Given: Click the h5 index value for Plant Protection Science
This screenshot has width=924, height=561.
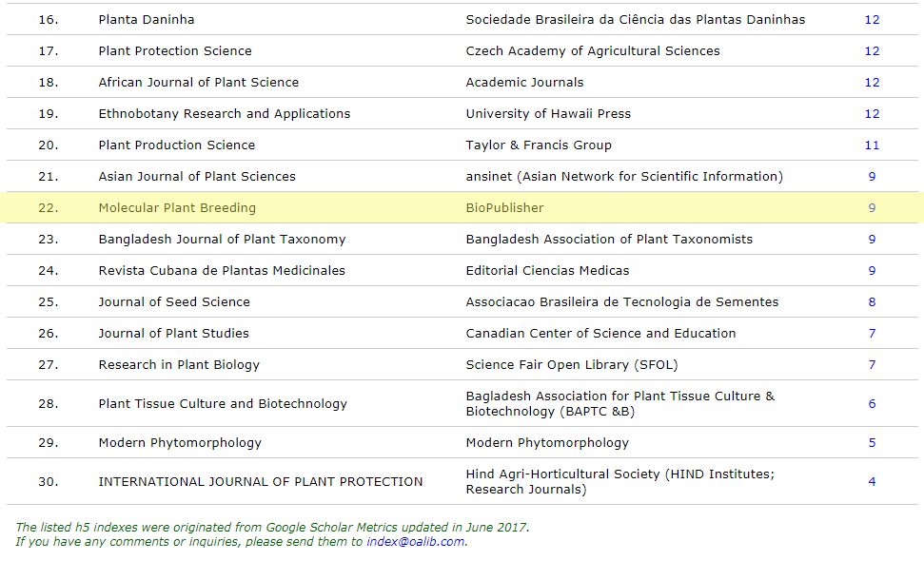Looking at the screenshot, I should [872, 51].
